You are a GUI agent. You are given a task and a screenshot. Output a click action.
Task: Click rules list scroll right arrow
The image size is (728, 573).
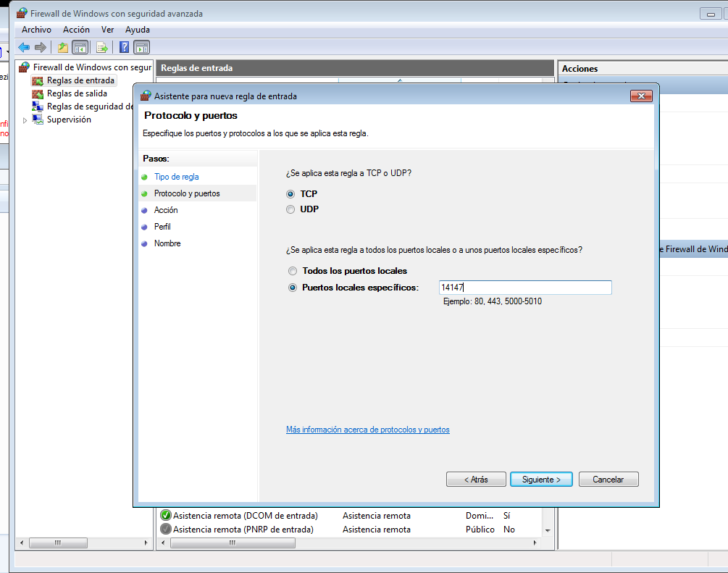point(535,543)
